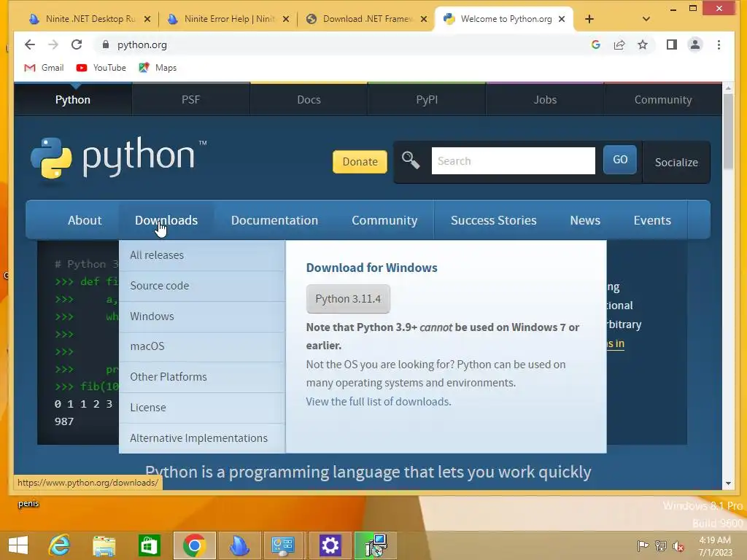The height and width of the screenshot is (560, 747).
Task: Open the Community main menu item
Action: coord(384,220)
